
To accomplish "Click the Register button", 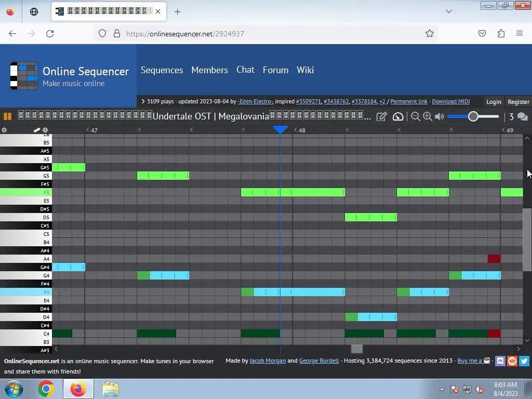I will coord(518,102).
